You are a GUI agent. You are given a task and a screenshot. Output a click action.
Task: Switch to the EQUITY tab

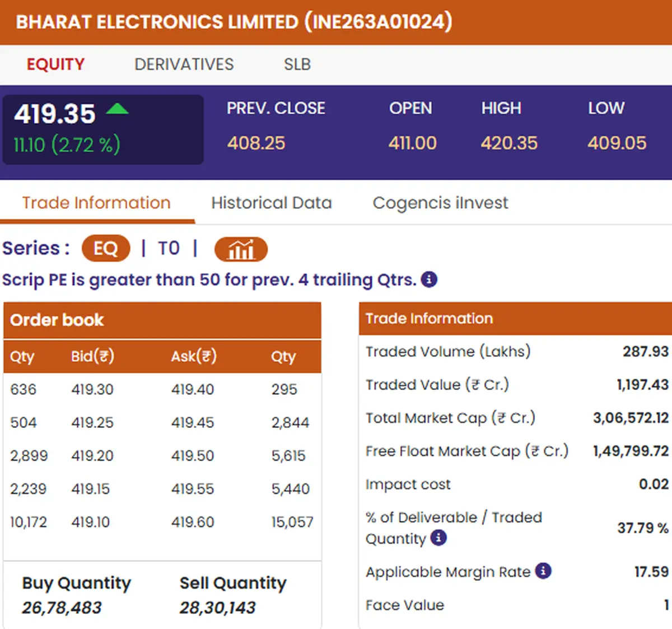coord(55,64)
